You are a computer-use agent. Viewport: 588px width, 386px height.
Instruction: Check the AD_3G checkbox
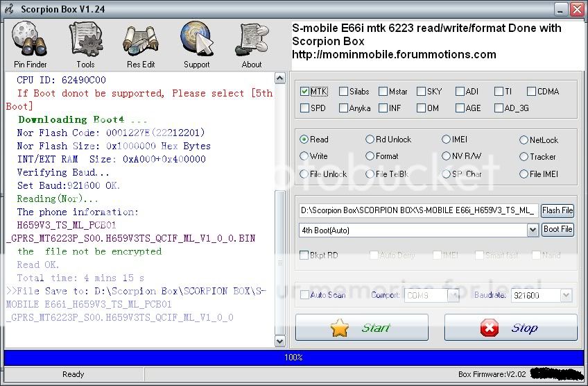tap(499, 108)
